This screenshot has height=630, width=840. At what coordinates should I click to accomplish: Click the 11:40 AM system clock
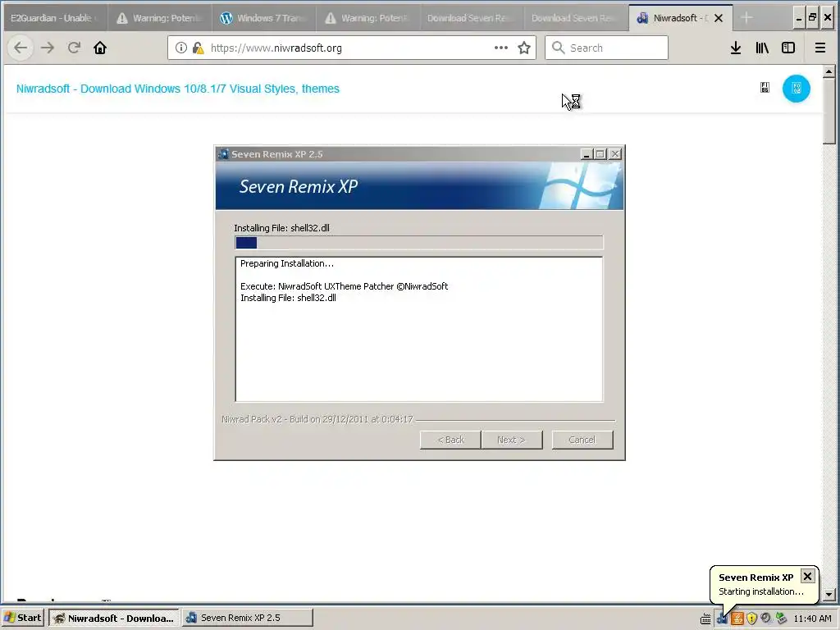tap(812, 619)
